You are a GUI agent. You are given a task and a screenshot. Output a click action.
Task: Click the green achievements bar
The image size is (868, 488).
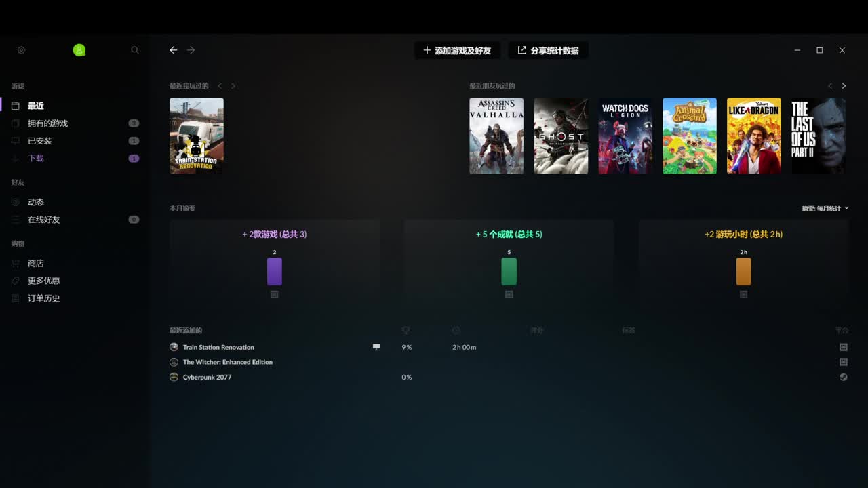click(x=509, y=271)
